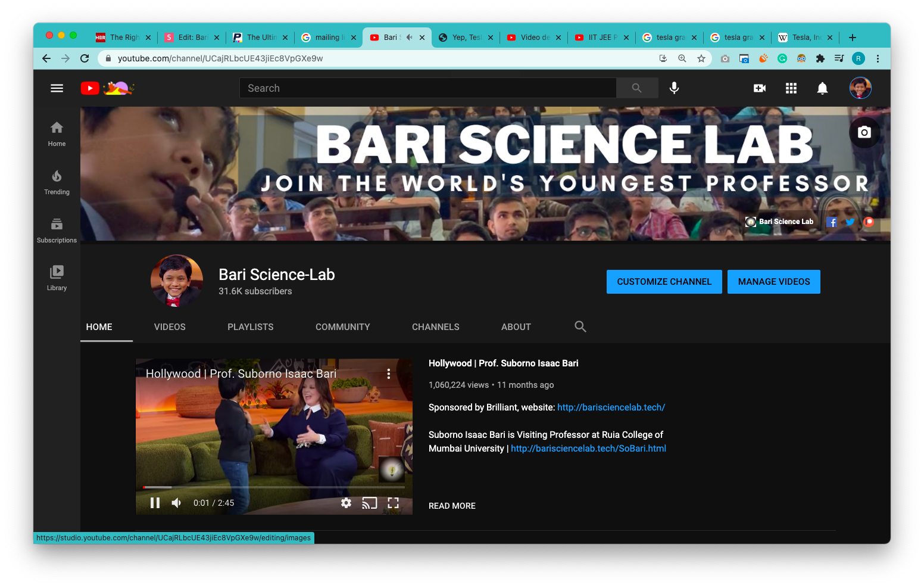The image size is (924, 588).
Task: Expand description with READ MORE
Action: tap(452, 506)
